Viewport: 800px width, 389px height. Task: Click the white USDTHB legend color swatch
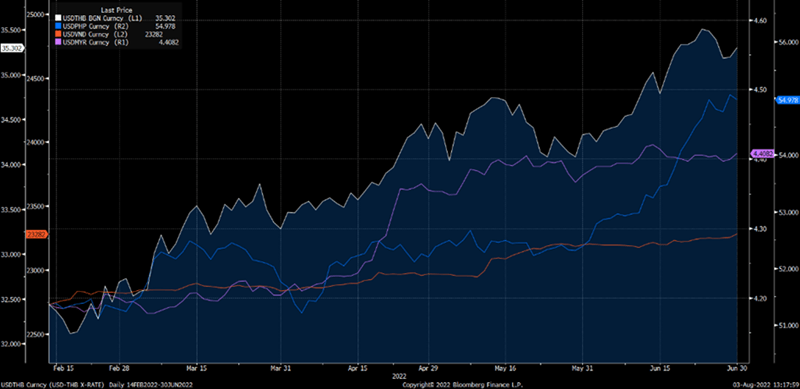point(58,18)
